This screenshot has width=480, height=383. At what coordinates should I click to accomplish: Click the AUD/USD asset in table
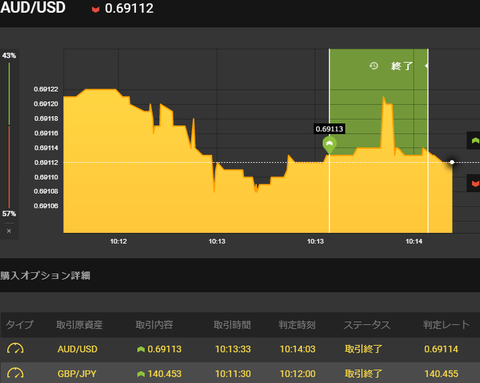[x=77, y=349]
